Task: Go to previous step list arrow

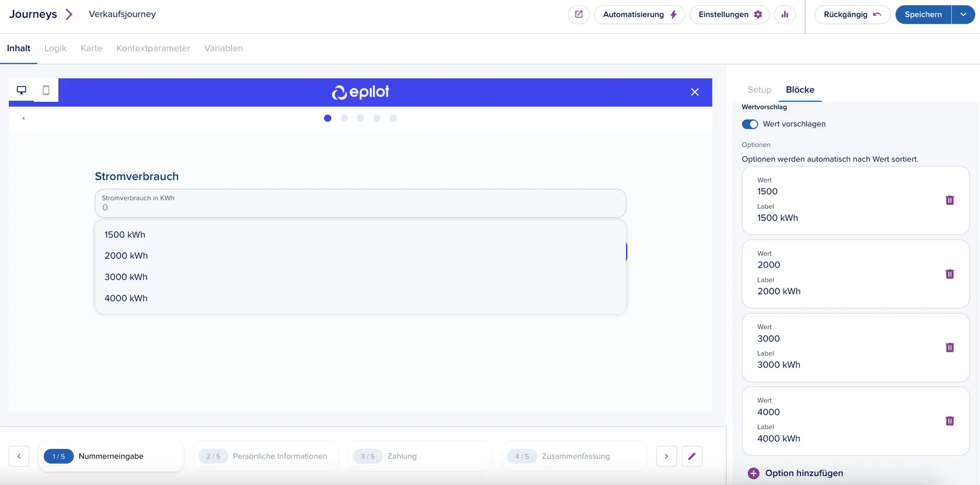Action: click(19, 456)
